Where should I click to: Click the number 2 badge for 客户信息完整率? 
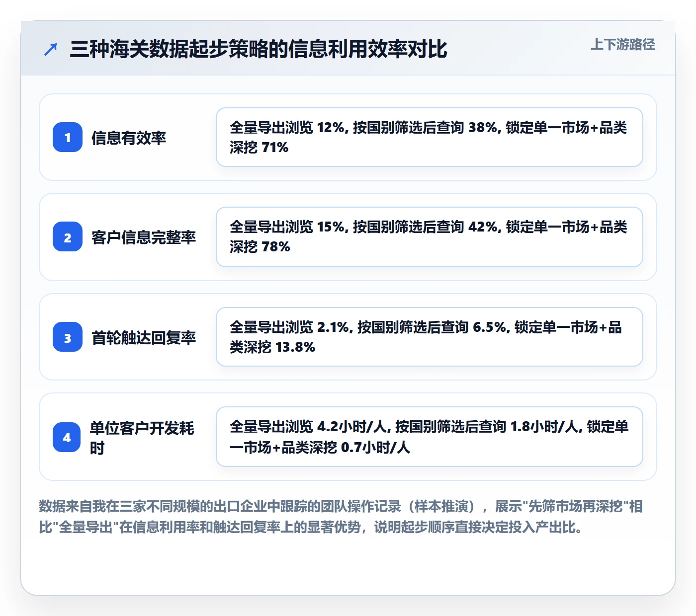68,236
